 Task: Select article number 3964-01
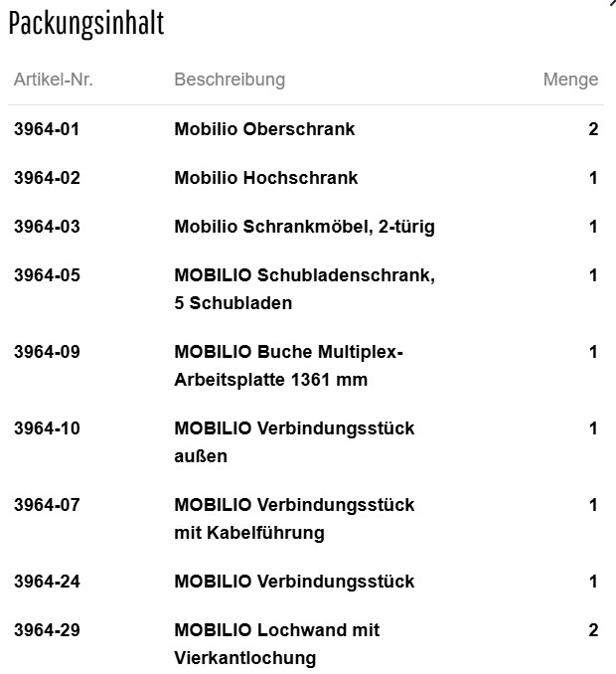[47, 129]
